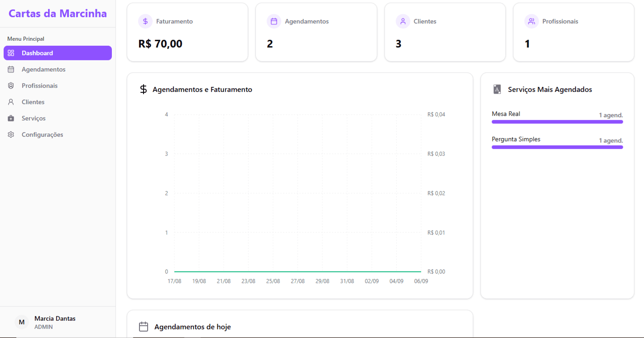Click the calendar icon in Agendamentos card
Image resolution: width=644 pixels, height=338 pixels.
274,21
